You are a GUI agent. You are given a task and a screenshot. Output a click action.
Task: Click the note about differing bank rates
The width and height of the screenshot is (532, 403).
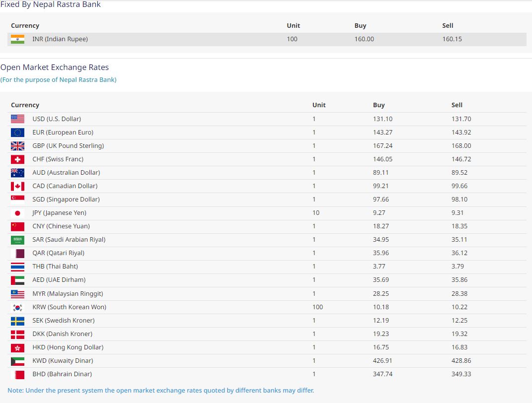tap(161, 390)
